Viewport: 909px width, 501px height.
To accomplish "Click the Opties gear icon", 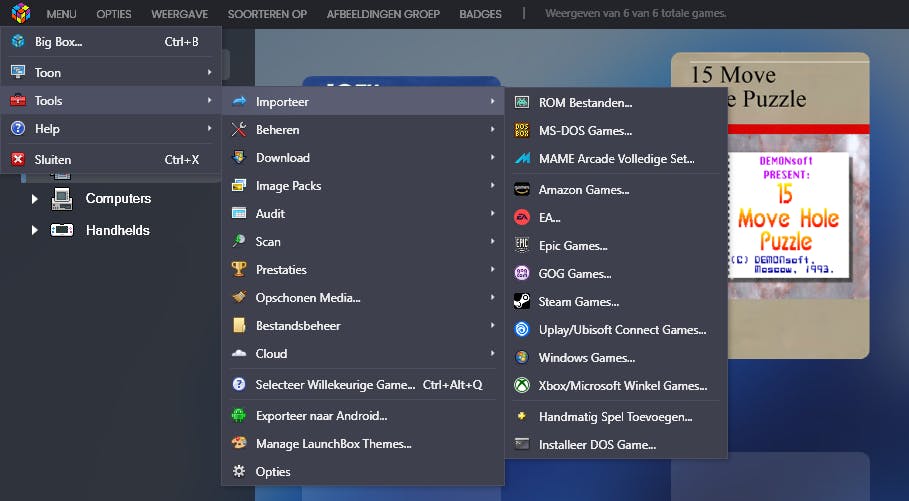I will click(239, 471).
